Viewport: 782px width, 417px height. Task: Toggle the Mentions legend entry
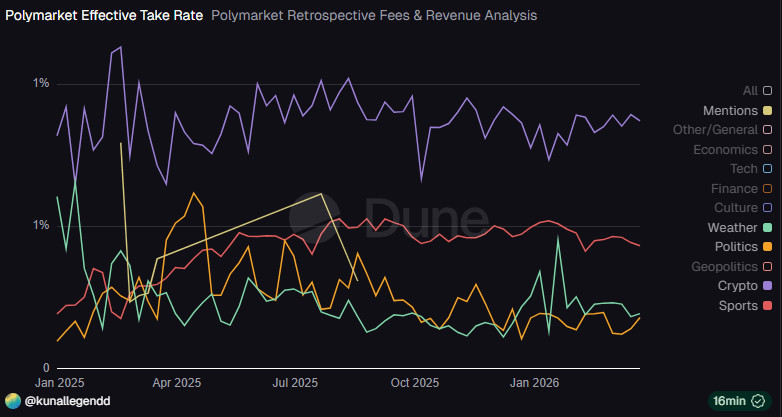(x=737, y=111)
